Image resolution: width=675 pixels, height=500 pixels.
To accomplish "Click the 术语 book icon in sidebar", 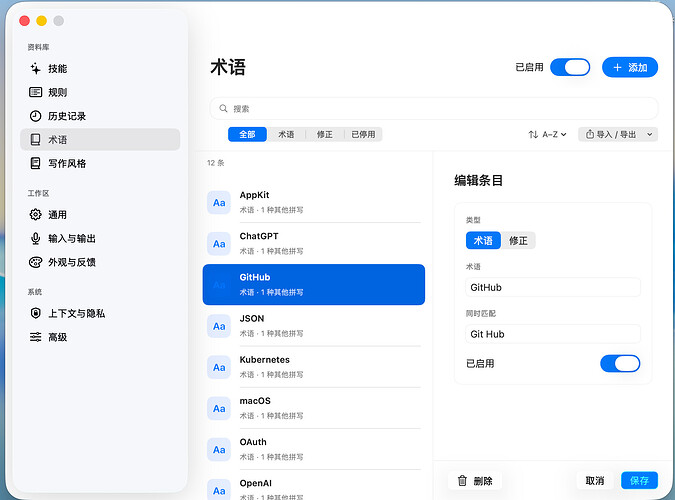I will tap(35, 140).
